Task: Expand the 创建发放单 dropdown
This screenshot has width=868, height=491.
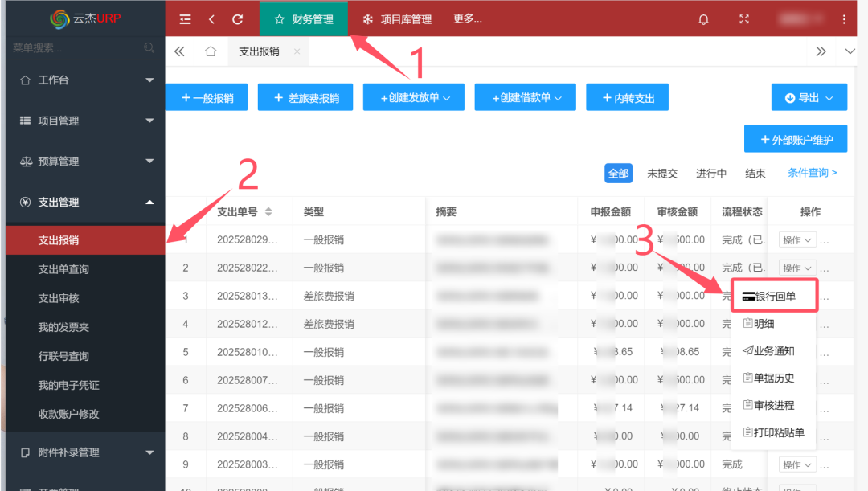Action: (x=416, y=98)
